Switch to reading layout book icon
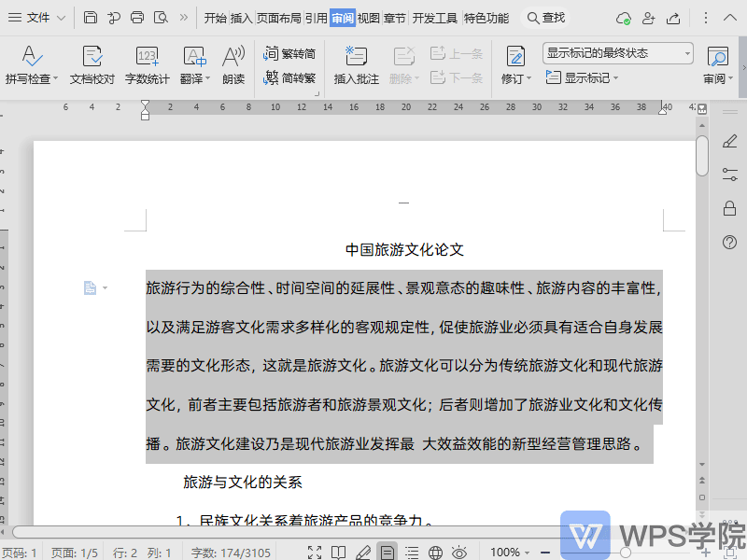This screenshot has width=747, height=560. 338,553
